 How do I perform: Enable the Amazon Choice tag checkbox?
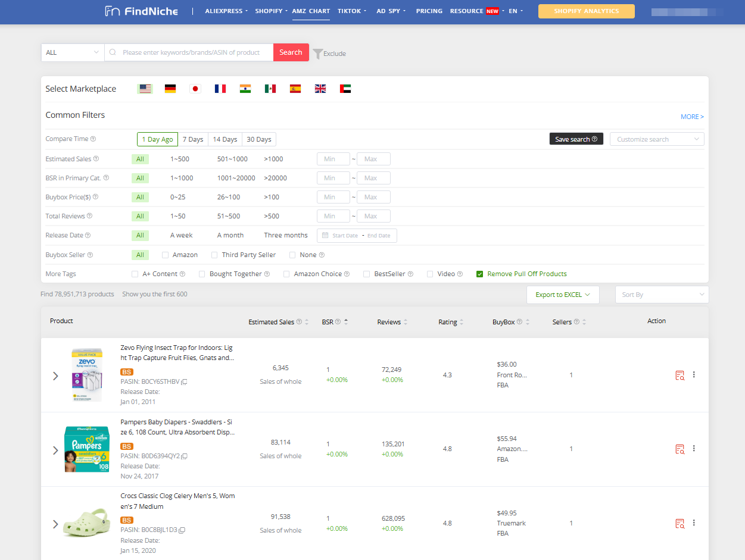coord(286,274)
